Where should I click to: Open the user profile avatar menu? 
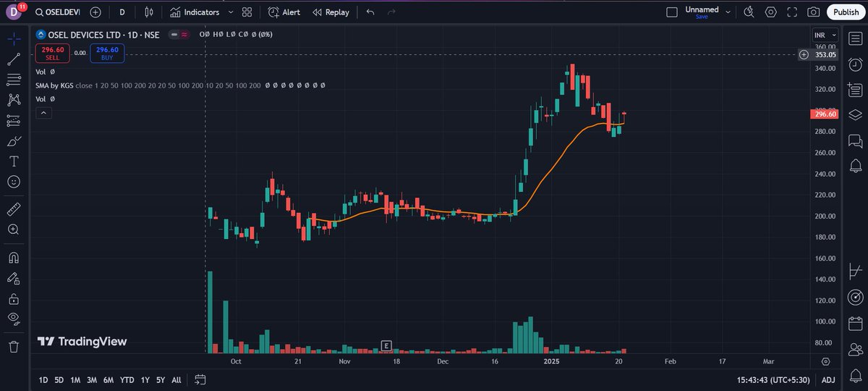pyautogui.click(x=14, y=12)
